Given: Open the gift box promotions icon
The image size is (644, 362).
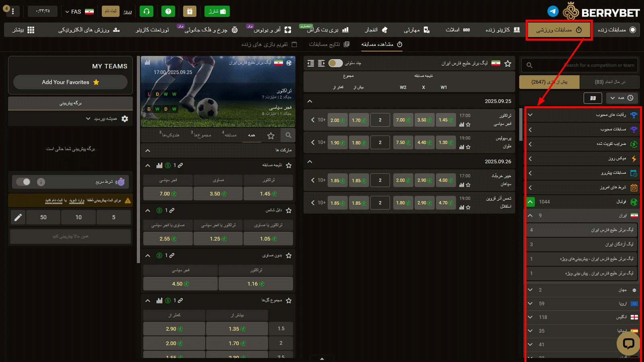Looking at the screenshot, I should (x=190, y=11).
